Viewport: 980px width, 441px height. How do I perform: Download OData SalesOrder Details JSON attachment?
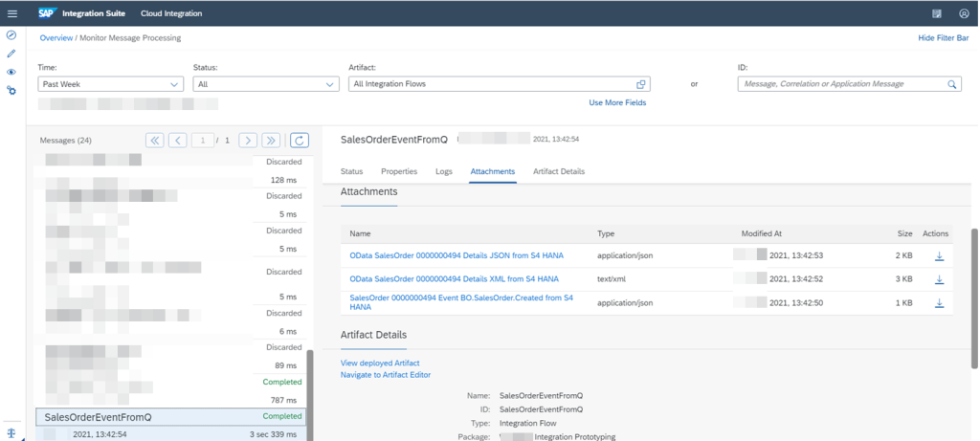[939, 255]
